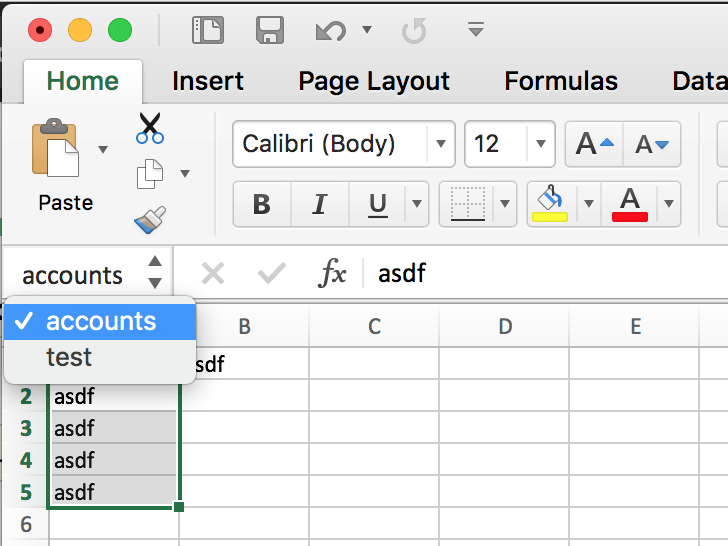
Task: Apply the yellow fill color bucket
Action: (549, 203)
